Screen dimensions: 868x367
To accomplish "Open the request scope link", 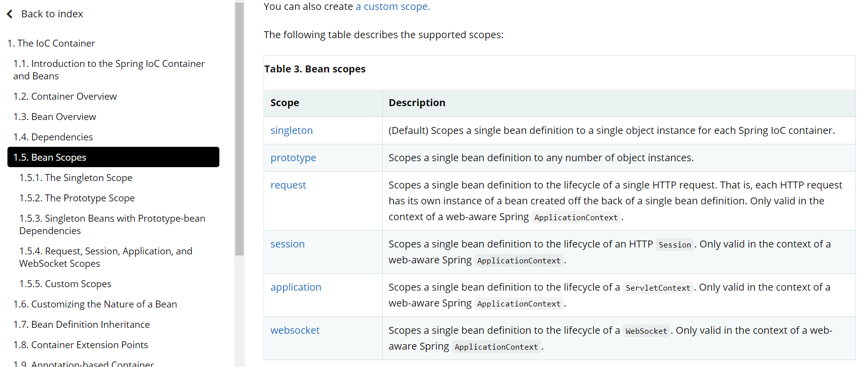I will 288,185.
